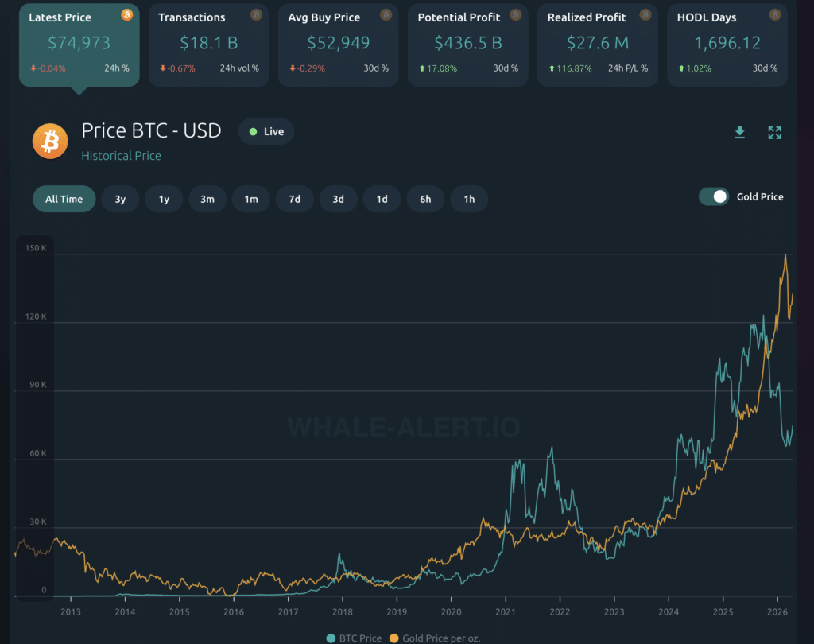Image resolution: width=814 pixels, height=644 pixels.
Task: Switch to the 1y timeframe
Action: [x=164, y=199]
